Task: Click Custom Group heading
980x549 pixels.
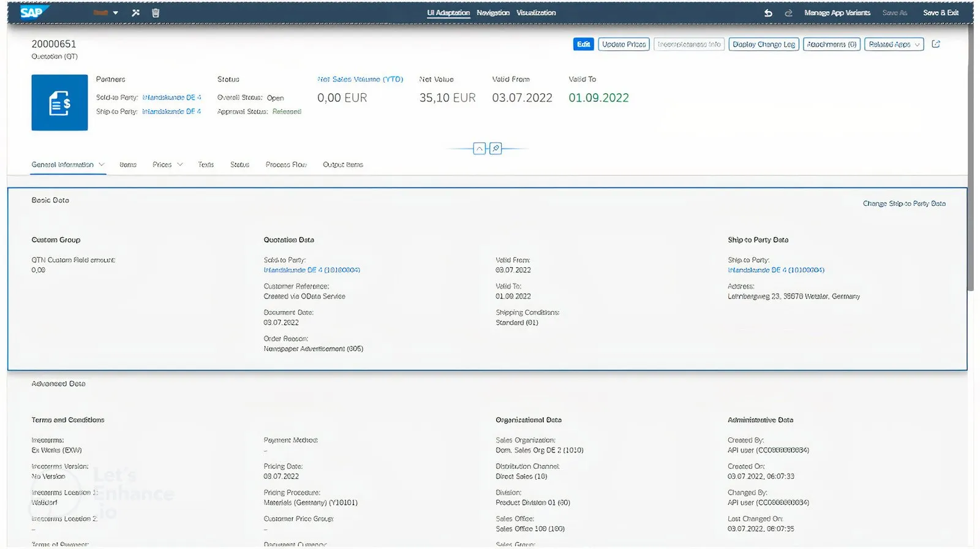Action: click(x=56, y=240)
